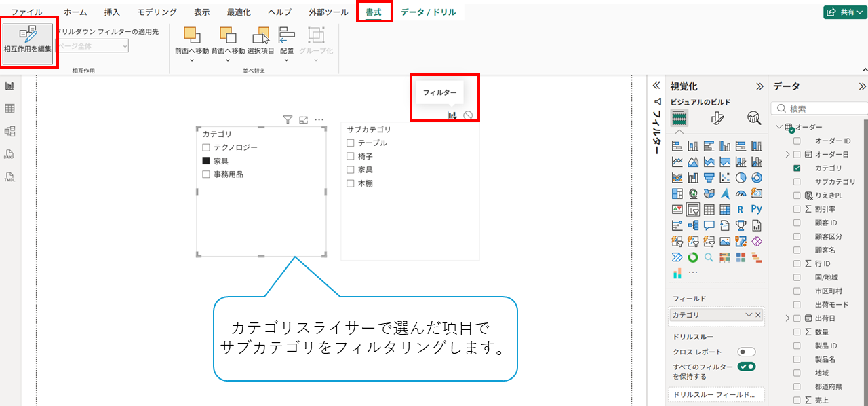The height and width of the screenshot is (406, 868).
Task: Disable すべてのフィルターを保持する toggle
Action: click(x=747, y=367)
